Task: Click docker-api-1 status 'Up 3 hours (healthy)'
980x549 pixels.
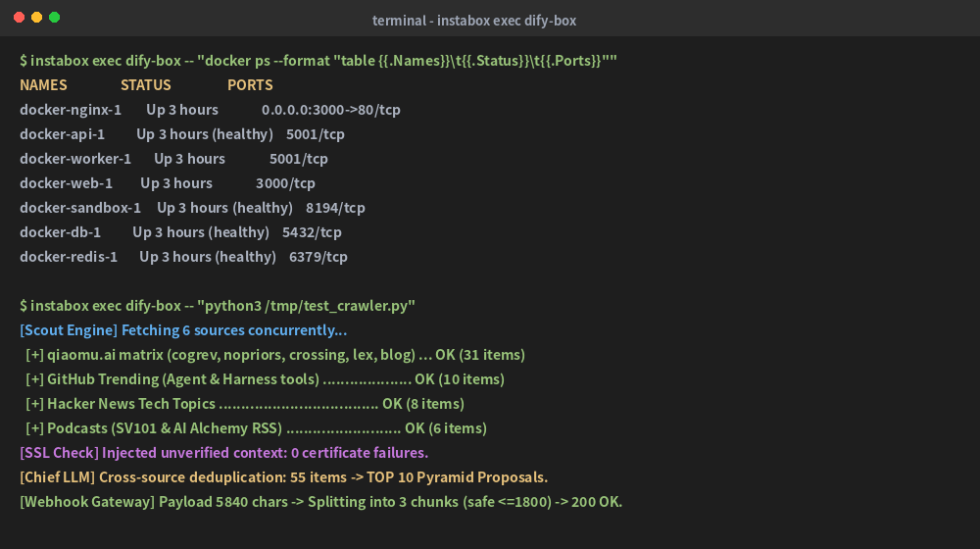Action: [205, 134]
